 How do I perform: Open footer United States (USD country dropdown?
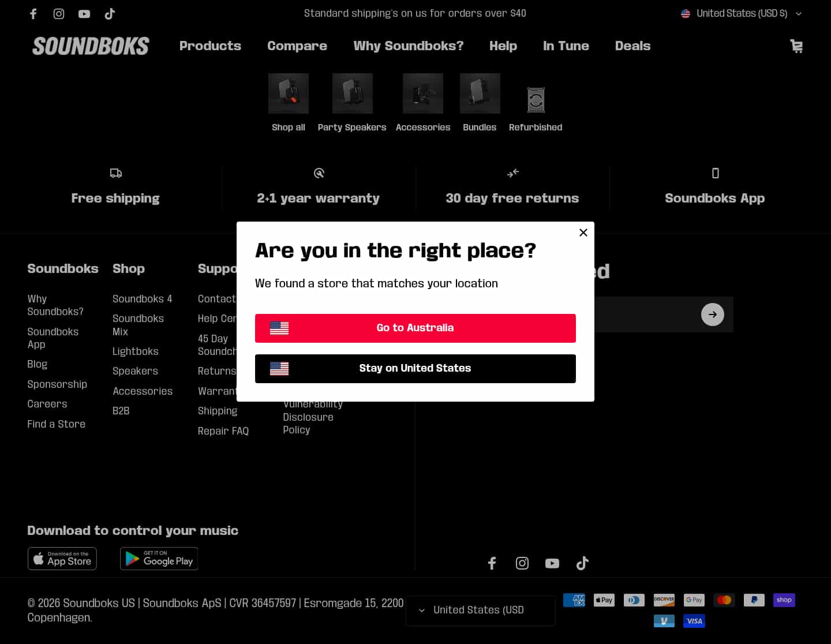(480, 611)
